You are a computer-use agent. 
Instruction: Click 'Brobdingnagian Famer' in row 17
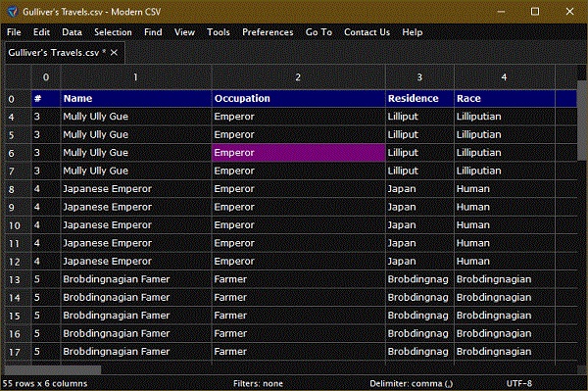tap(136, 352)
